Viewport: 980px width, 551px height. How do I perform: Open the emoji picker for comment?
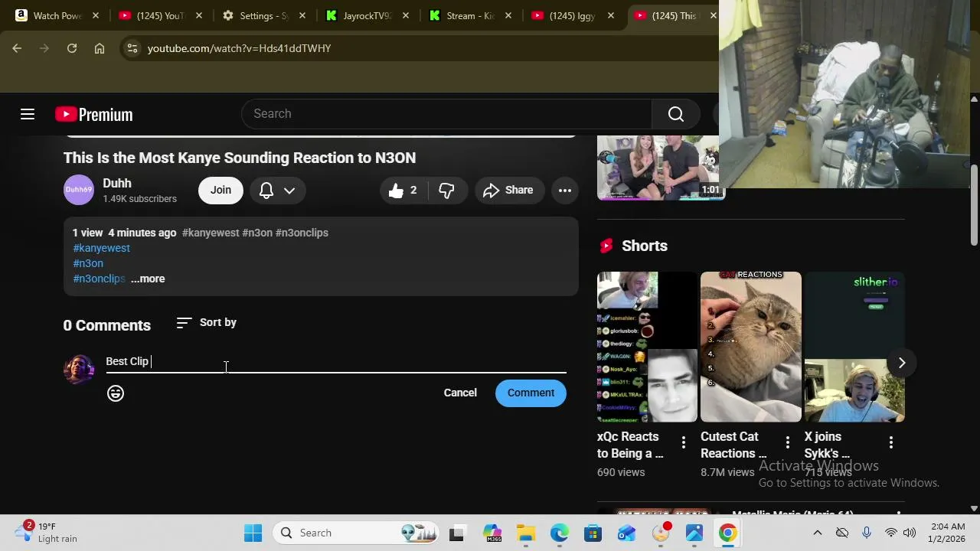[116, 393]
